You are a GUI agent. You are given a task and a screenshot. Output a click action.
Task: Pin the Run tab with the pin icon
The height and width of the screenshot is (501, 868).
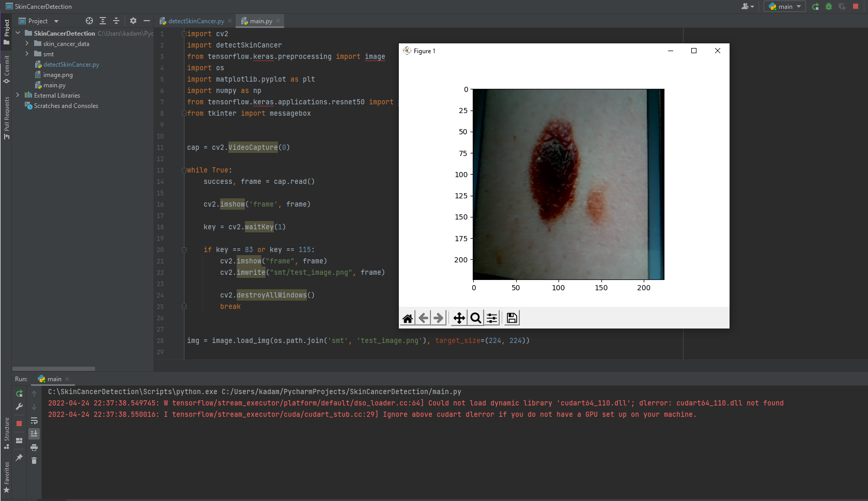[x=19, y=458]
